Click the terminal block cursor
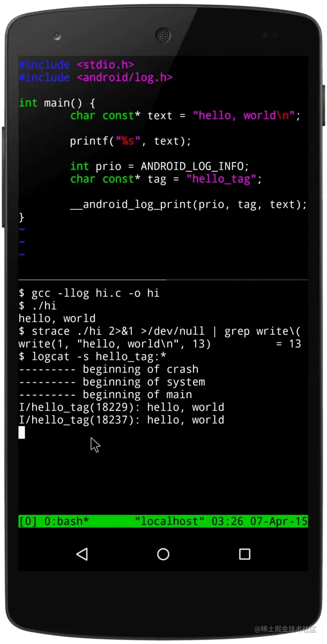327x644 pixels. click(21, 433)
